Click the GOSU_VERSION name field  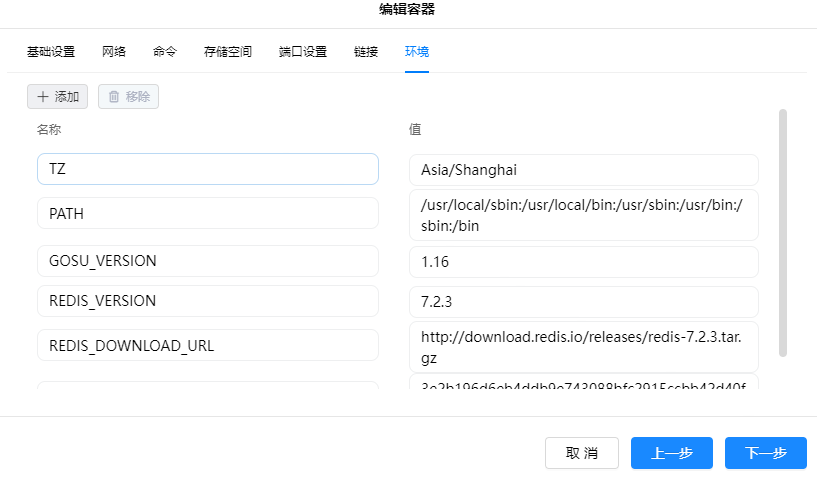(x=208, y=261)
